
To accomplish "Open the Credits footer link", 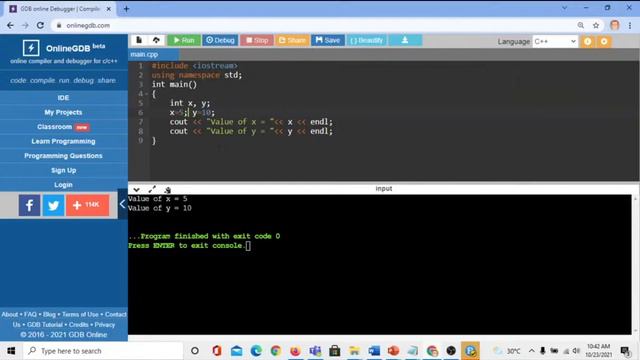I will pos(78,325).
